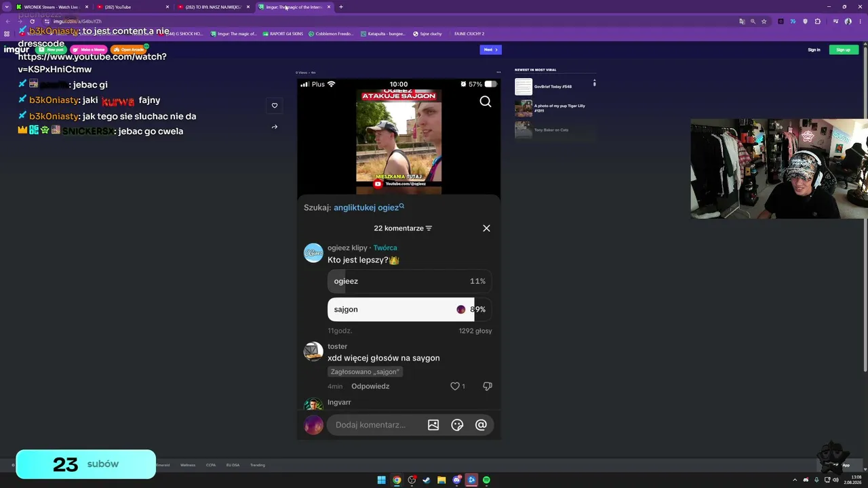This screenshot has height=488, width=868.
Task: Dislike toster's comment
Action: (x=487, y=386)
